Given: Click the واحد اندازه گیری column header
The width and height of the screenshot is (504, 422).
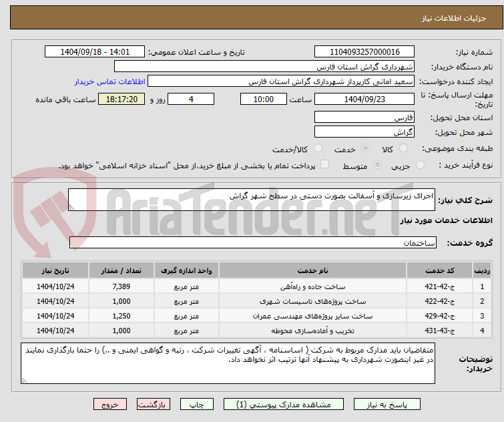Looking at the screenshot, I should tap(186, 270).
